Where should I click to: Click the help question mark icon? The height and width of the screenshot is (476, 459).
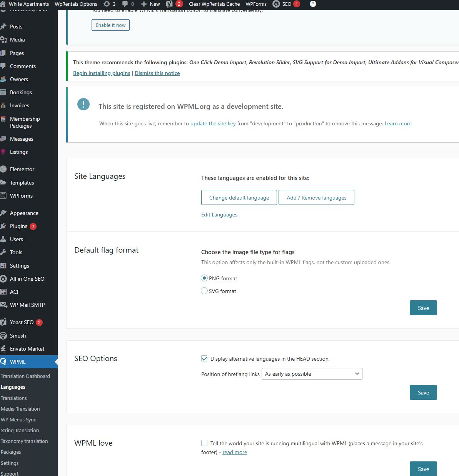pos(313,4)
